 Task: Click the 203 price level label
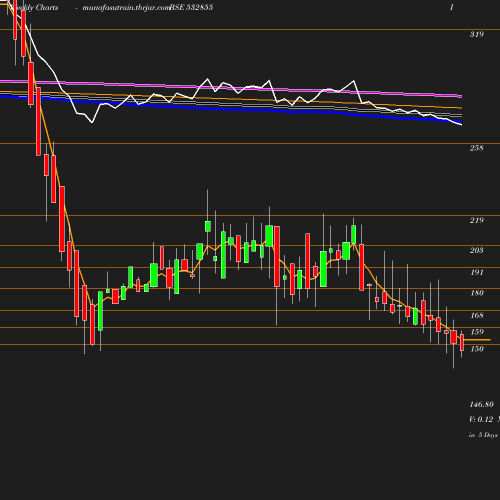[477, 250]
